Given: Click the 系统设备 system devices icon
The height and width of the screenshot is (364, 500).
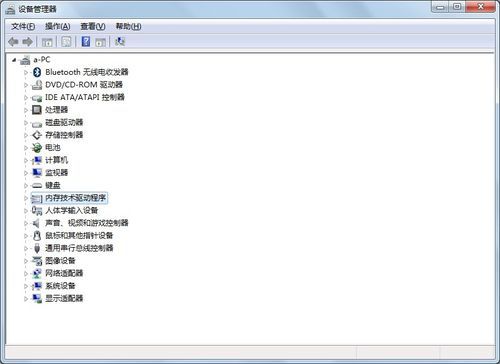Looking at the screenshot, I should pyautogui.click(x=37, y=286).
